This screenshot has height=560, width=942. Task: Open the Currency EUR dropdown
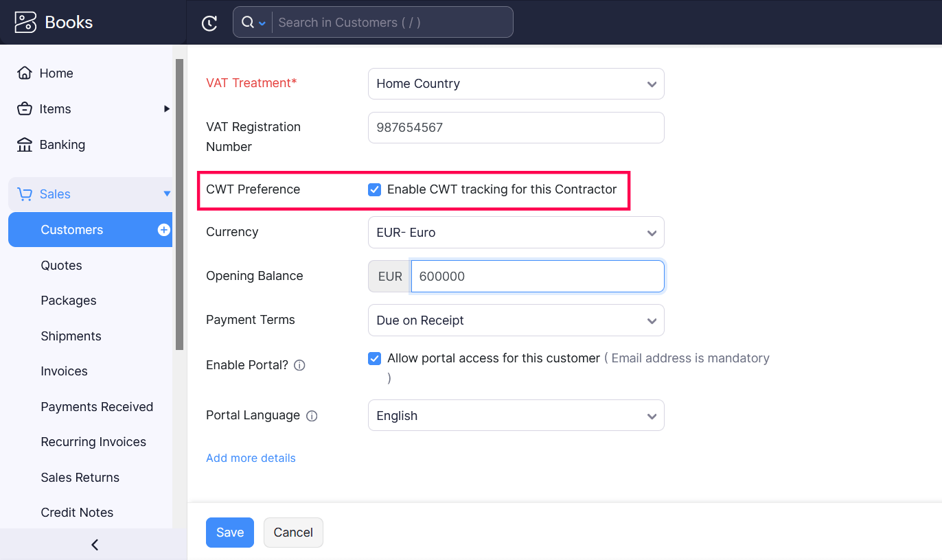pyautogui.click(x=516, y=233)
